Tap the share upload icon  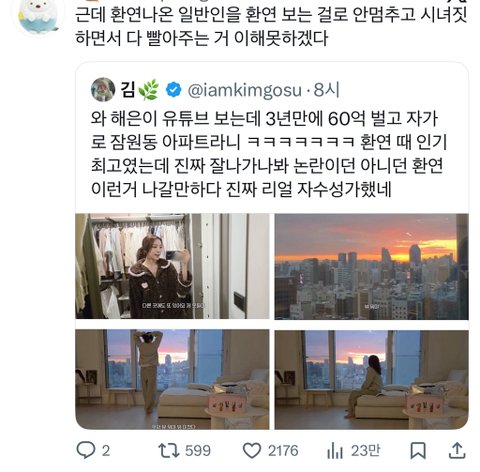click(457, 451)
